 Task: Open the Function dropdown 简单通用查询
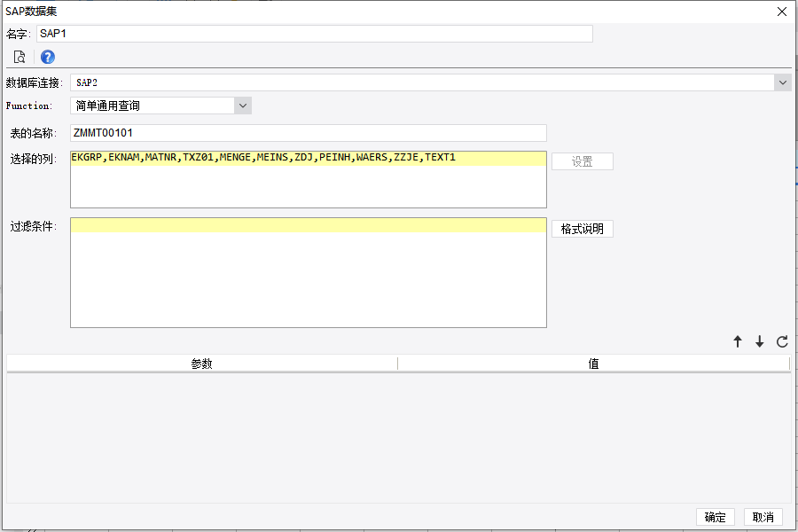coord(160,106)
